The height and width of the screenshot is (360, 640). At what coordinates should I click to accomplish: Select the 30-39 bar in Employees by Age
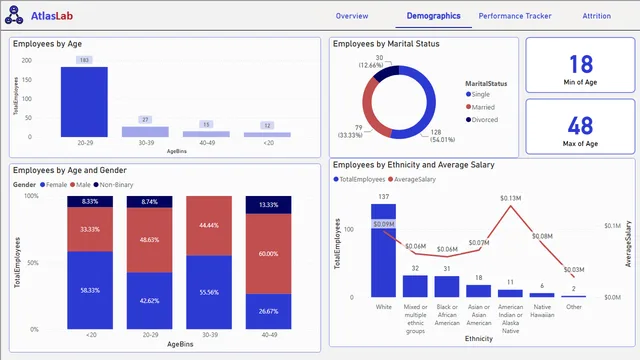pos(145,131)
